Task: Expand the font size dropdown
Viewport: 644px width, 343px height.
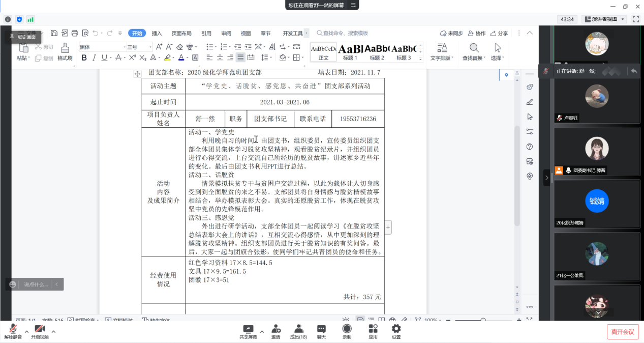Action: point(151,47)
